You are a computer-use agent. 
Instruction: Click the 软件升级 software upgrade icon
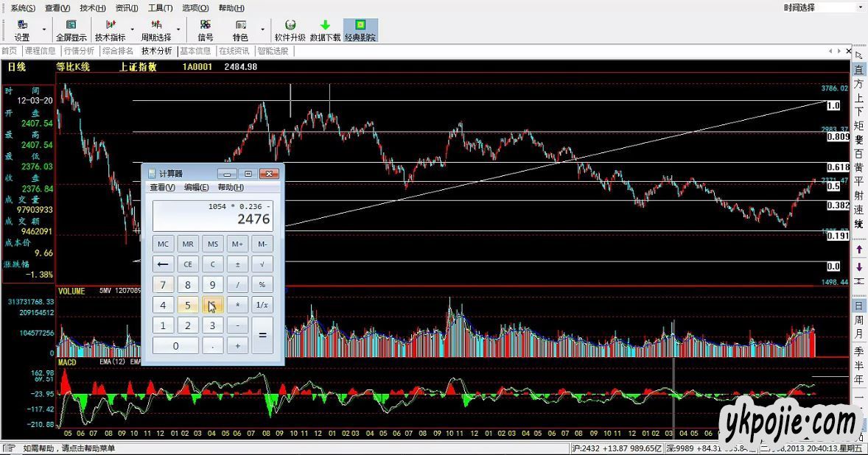[290, 30]
